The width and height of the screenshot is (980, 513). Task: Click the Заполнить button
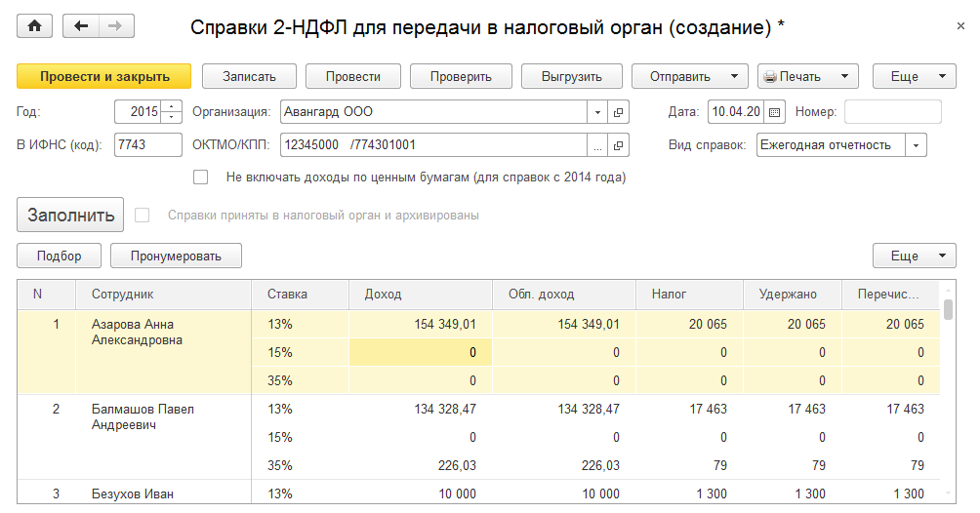70,215
